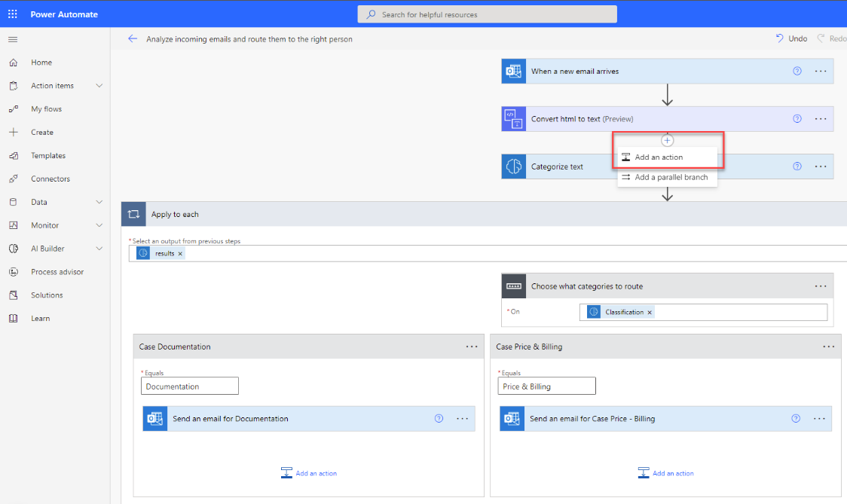
Task: Click the switch icon on Choose what categories
Action: click(x=513, y=286)
